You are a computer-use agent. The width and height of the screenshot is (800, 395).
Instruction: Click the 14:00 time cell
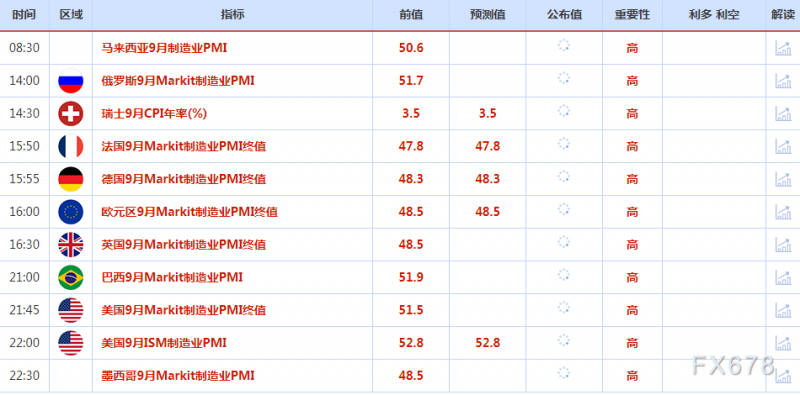click(x=24, y=81)
